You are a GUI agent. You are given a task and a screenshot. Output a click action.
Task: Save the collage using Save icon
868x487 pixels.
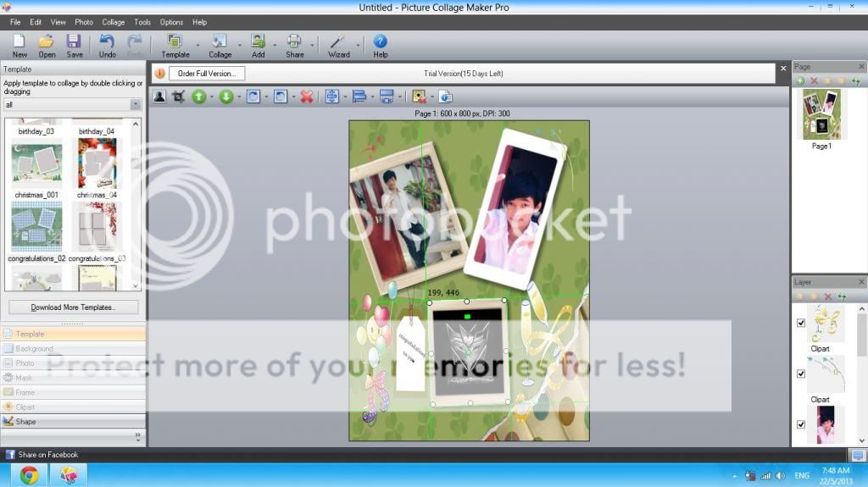(75, 46)
